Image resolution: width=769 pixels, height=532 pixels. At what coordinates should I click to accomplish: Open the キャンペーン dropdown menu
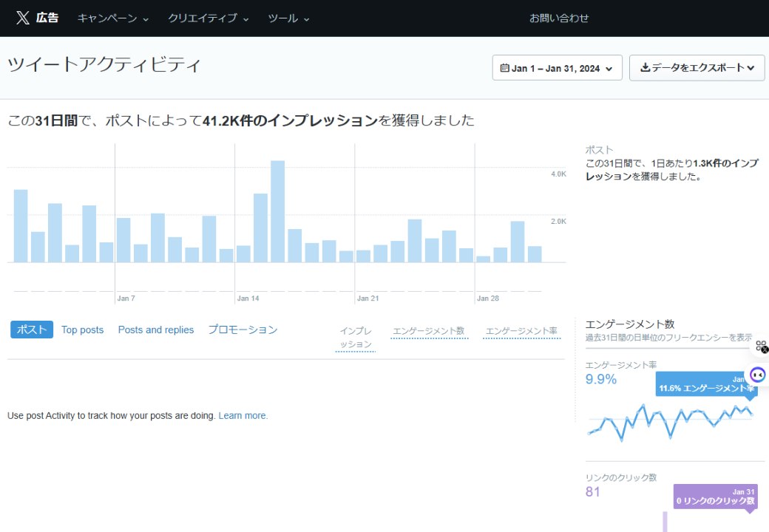[113, 18]
